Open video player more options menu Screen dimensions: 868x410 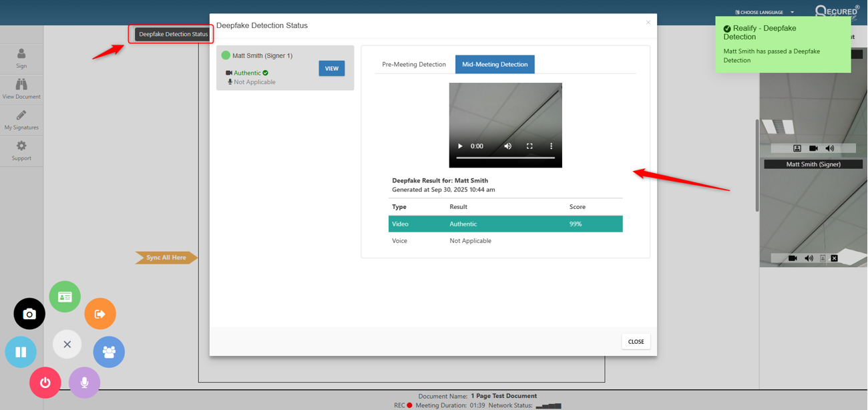coord(551,146)
